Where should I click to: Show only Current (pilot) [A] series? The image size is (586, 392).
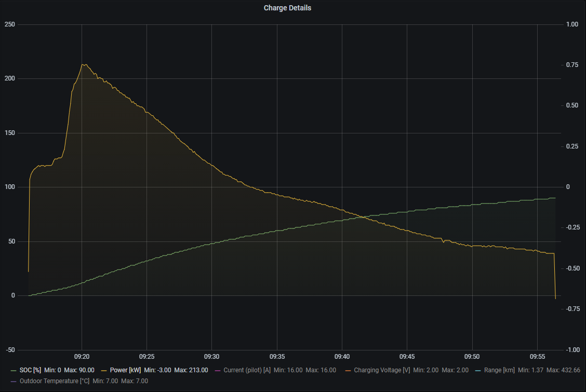pyautogui.click(x=244, y=370)
